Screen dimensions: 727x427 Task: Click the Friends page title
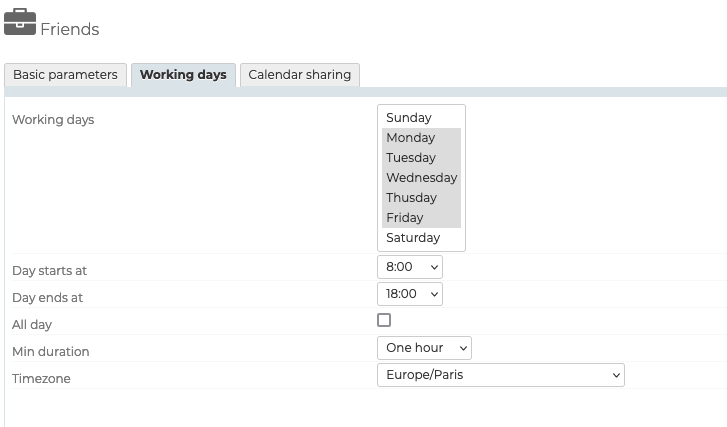(x=70, y=30)
